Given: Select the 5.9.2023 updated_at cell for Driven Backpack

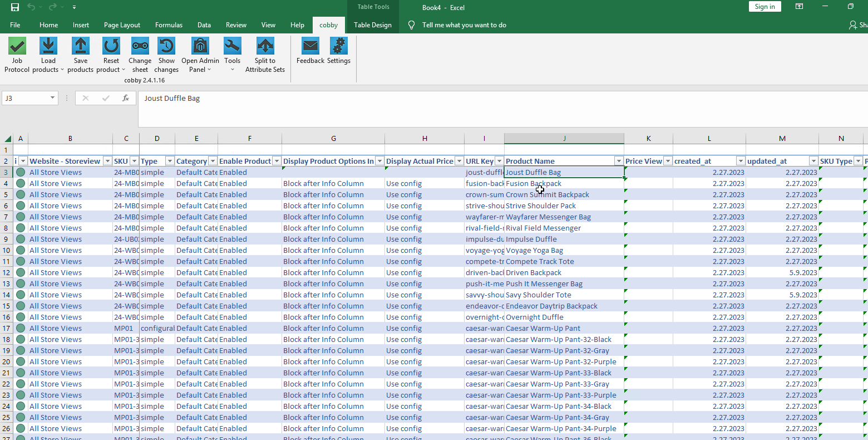Looking at the screenshot, I should tap(782, 272).
